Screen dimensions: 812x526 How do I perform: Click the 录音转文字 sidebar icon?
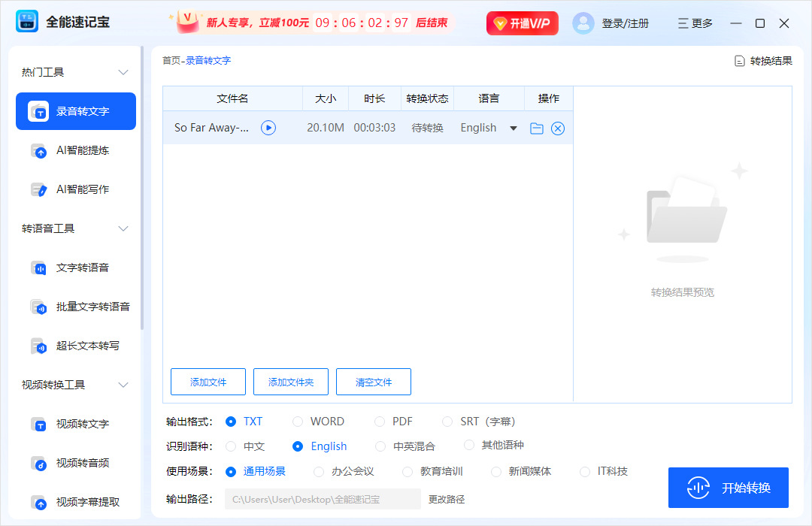coord(39,111)
